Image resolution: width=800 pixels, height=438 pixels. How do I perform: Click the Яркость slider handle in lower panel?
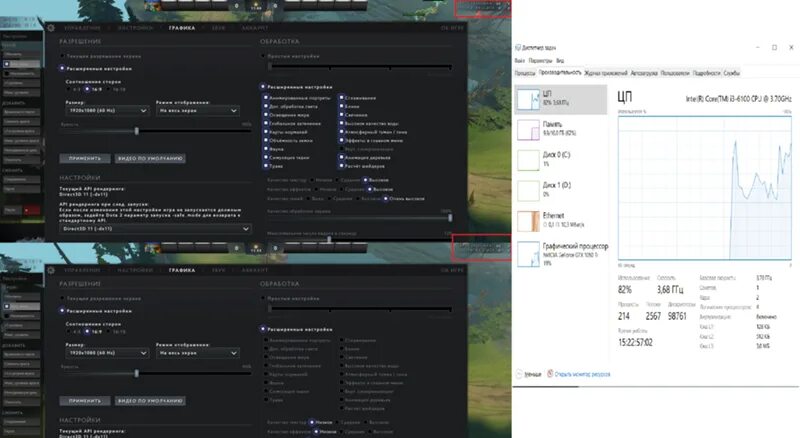pos(136,374)
